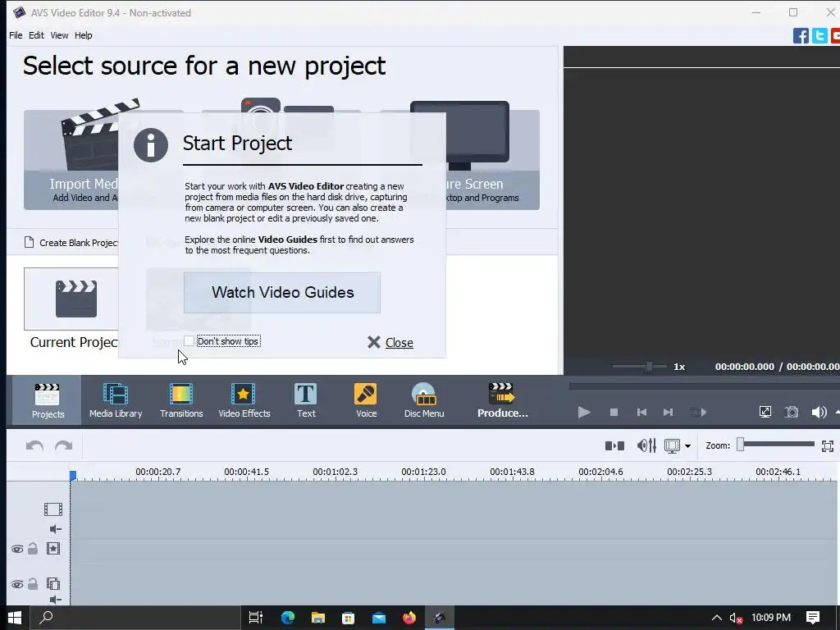Viewport: 840px width, 630px height.
Task: Adjust the playback speed slider
Action: point(649,367)
